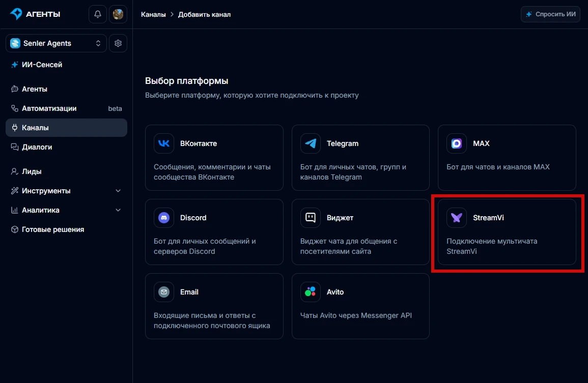Click the description 'Подключение мультичата StreamVi'
The width and height of the screenshot is (588, 383).
(x=492, y=246)
